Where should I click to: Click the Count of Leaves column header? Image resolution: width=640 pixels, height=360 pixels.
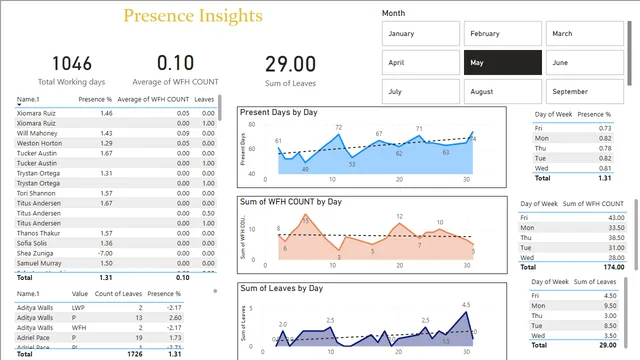(x=118, y=294)
